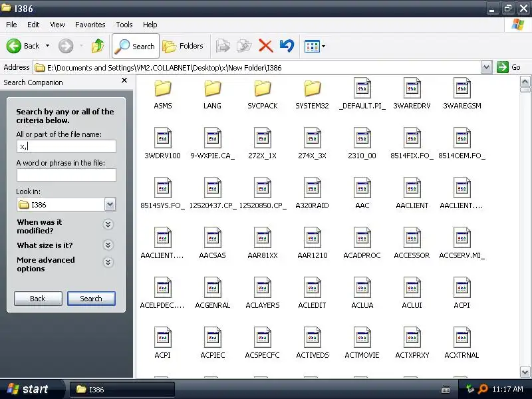
Task: Click the file list scroll up arrow
Action: point(525,81)
